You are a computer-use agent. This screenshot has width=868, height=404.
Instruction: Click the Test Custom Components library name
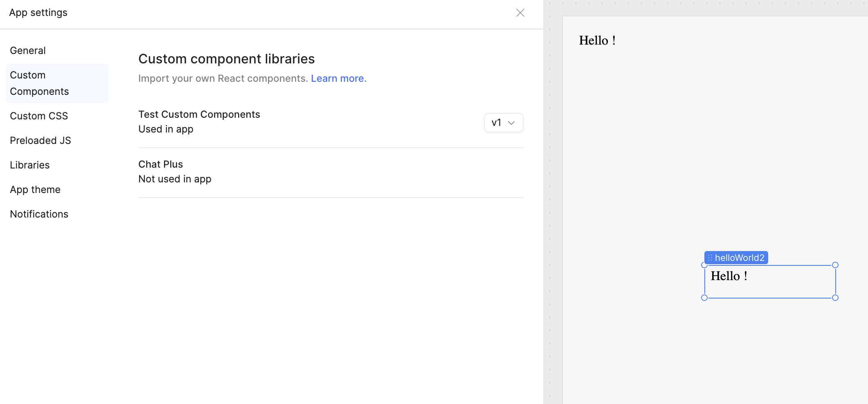pos(199,114)
